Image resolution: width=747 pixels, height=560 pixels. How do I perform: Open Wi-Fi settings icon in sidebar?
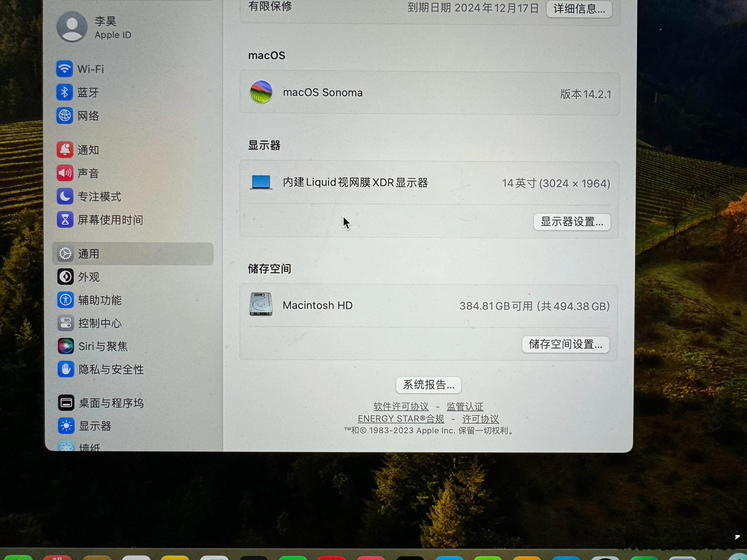pyautogui.click(x=64, y=69)
